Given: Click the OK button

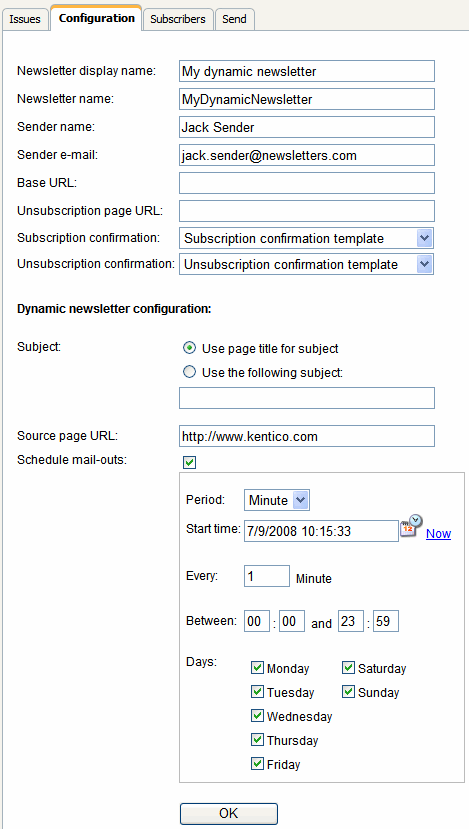Looking at the screenshot, I should pyautogui.click(x=228, y=813).
